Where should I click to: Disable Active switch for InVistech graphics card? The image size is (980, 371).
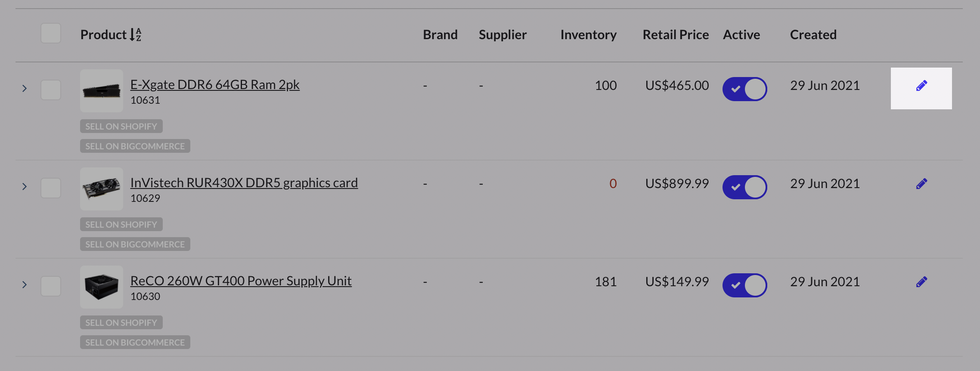pos(744,187)
